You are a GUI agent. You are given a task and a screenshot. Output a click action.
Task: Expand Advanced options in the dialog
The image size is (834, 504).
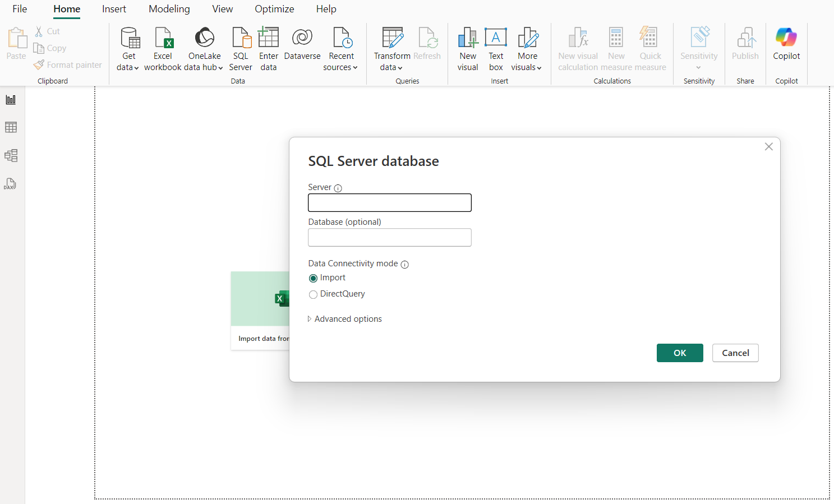344,318
